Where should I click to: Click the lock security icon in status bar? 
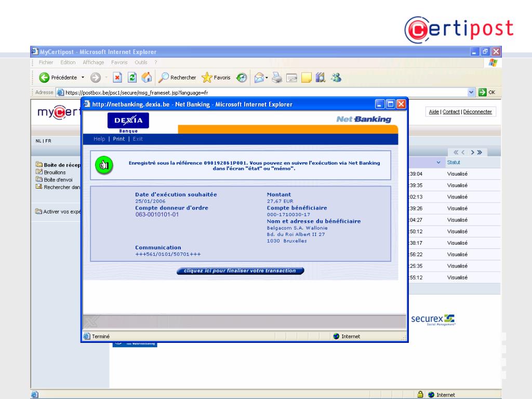[x=420, y=395]
